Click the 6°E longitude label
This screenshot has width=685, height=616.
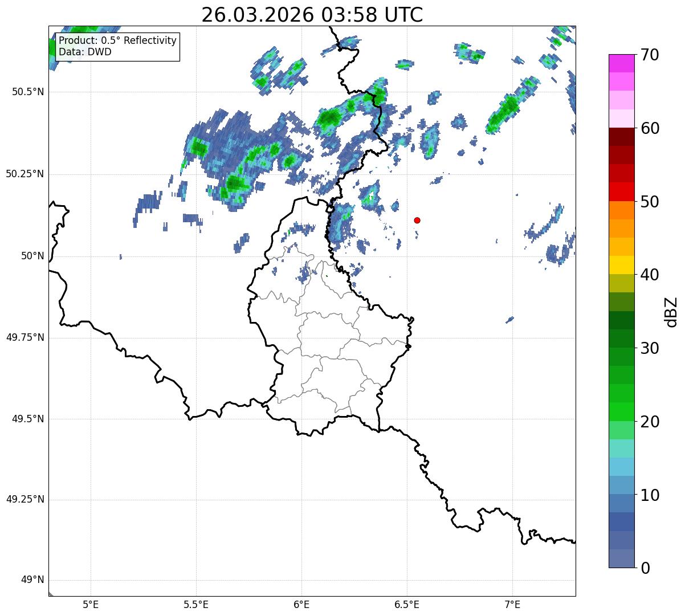pos(301,604)
